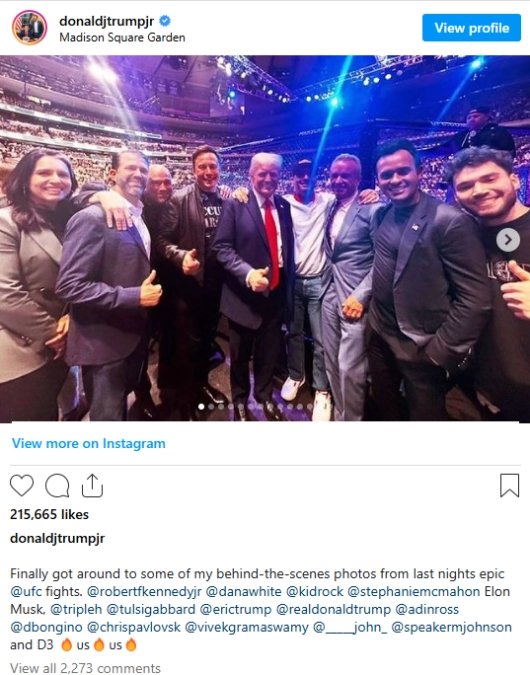This screenshot has height=675, width=530.
Task: Click donaldjtrumpjr username above caption
Action: [57, 539]
